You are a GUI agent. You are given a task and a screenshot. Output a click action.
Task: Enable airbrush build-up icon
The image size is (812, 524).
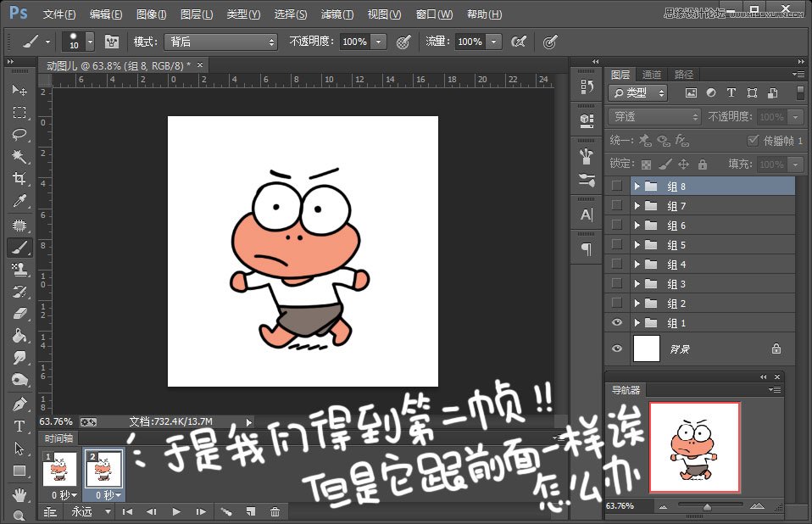pyautogui.click(x=519, y=42)
